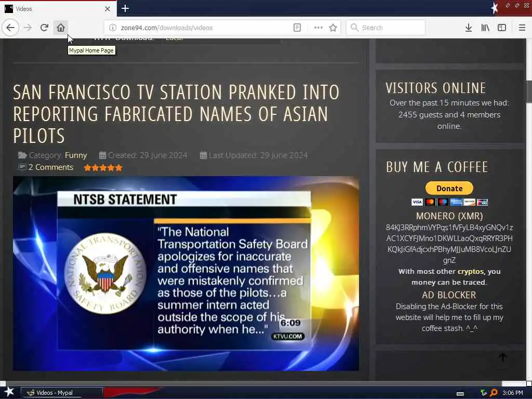Open the browser hamburger menu
Image resolution: width=532 pixels, height=399 pixels.
tap(522, 28)
